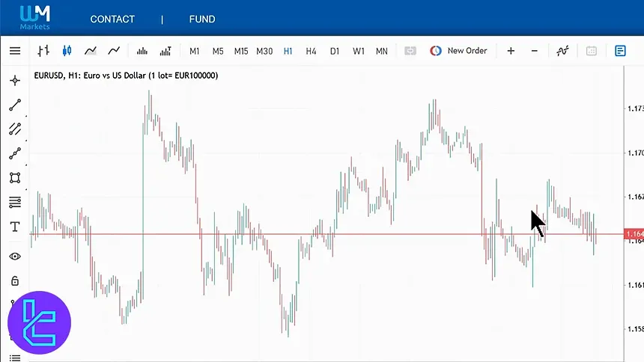Zoom in chart with plus
Screen dimensions: 644x362
tap(511, 51)
